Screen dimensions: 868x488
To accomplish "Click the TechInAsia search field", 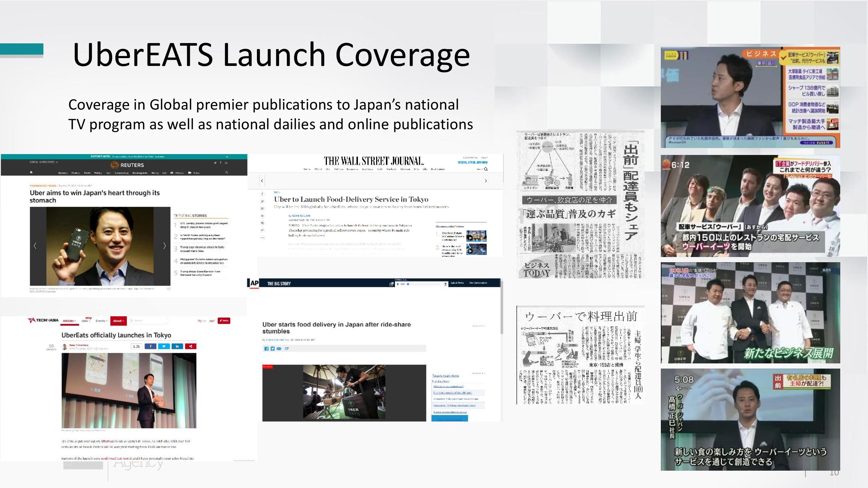I will click(x=148, y=321).
